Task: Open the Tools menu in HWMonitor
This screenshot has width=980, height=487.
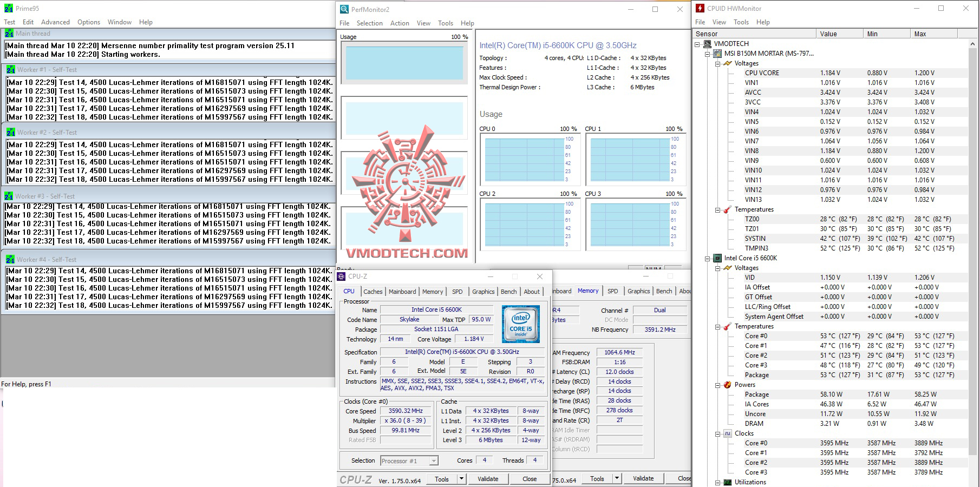Action: 741,22
